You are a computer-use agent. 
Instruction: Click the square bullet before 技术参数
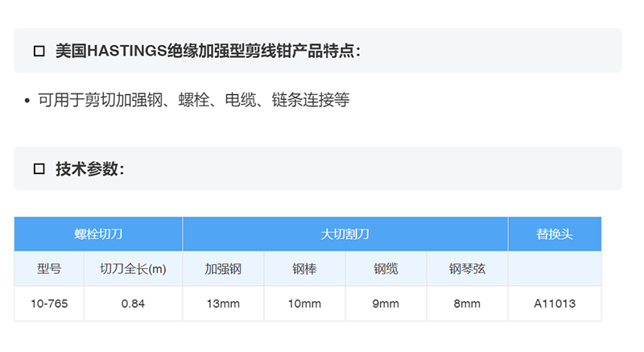tap(39, 169)
